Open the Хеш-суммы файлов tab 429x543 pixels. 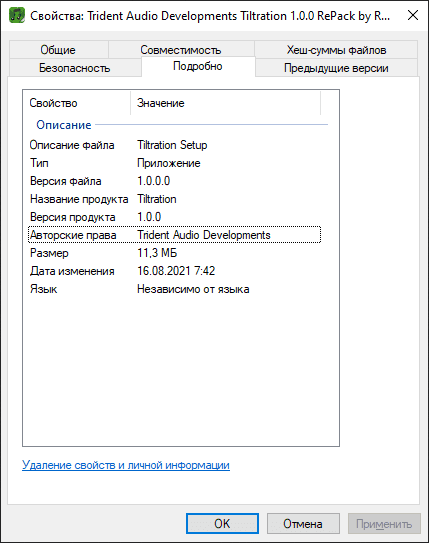click(x=336, y=50)
